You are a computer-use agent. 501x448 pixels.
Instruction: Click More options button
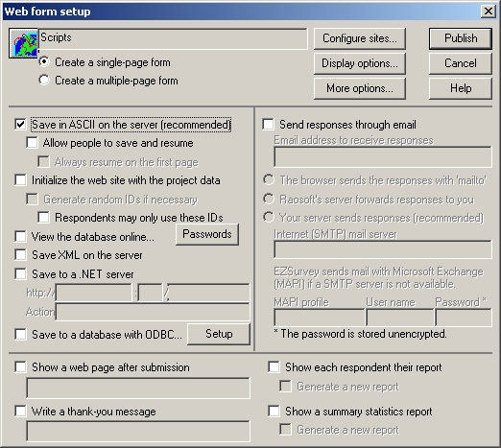pos(360,88)
